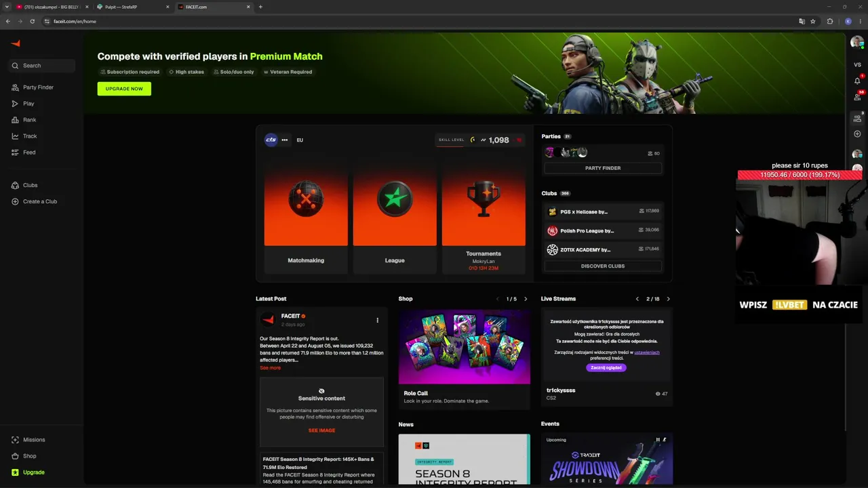
Task: Bookmark this page with star icon
Action: click(x=813, y=21)
